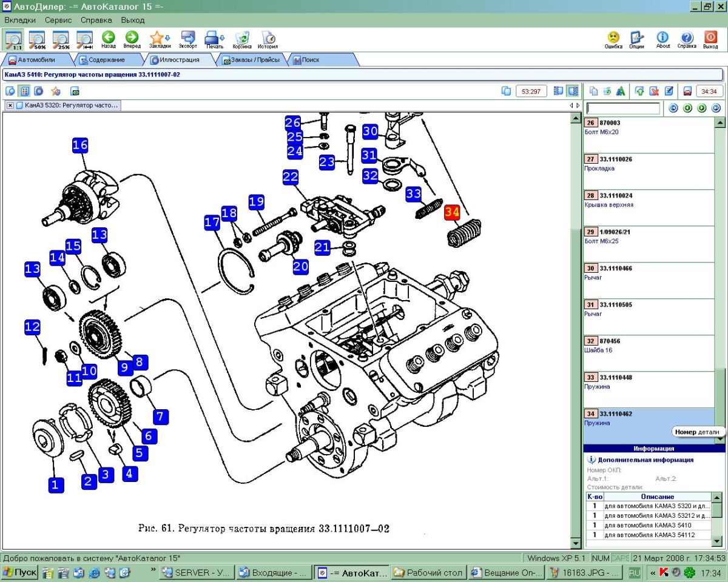Viewport: 728px width, 582px height.
Task: Click the copy icon in parts panel
Action: pos(594,91)
